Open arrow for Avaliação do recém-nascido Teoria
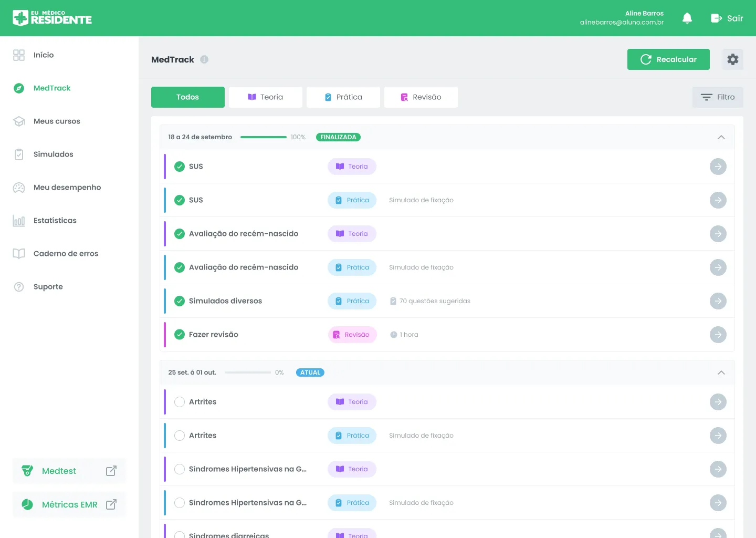The height and width of the screenshot is (538, 756). click(718, 234)
